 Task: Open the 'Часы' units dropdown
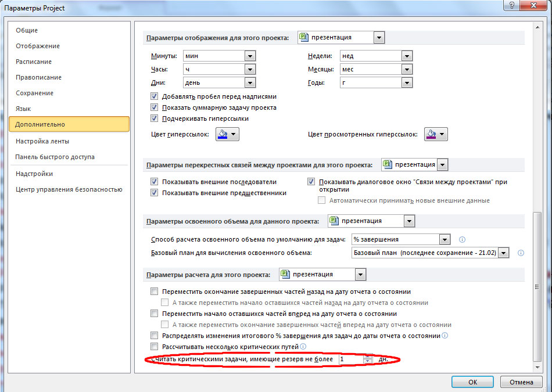click(250, 69)
